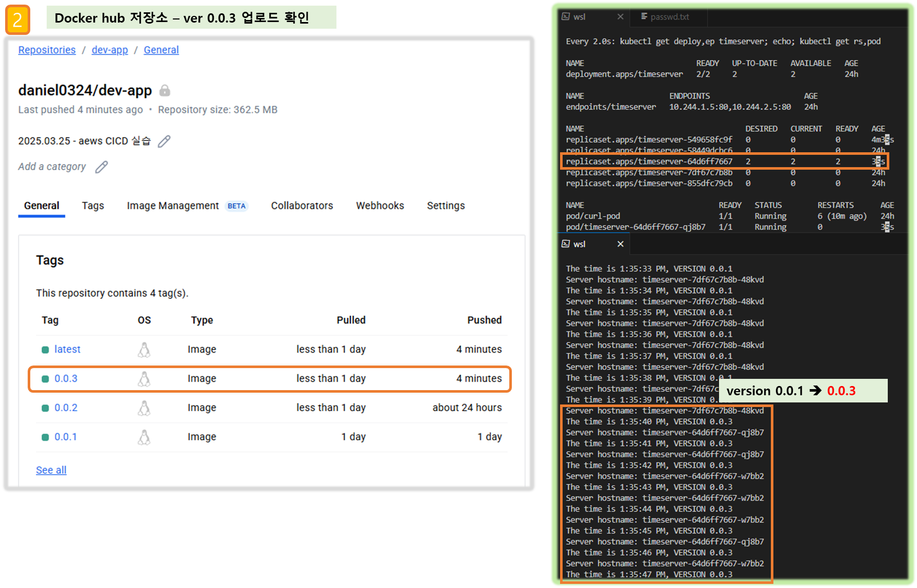Click the Tags section heading
Viewport: 917px width, 588px height.
(x=50, y=260)
